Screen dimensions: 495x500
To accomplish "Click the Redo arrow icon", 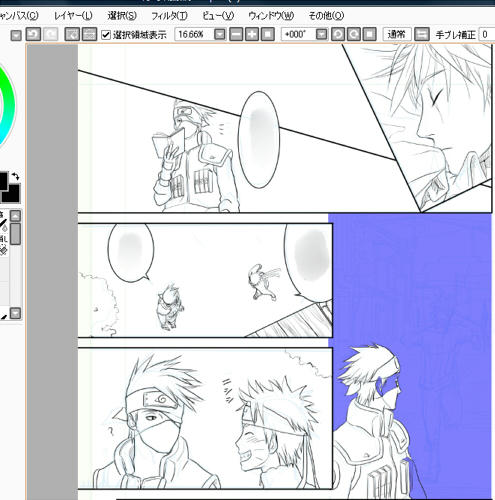I will pos(51,34).
